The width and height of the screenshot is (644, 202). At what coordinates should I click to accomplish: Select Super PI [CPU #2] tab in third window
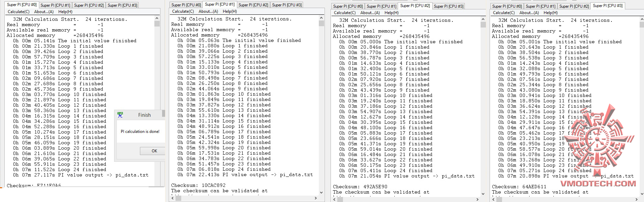415,6
